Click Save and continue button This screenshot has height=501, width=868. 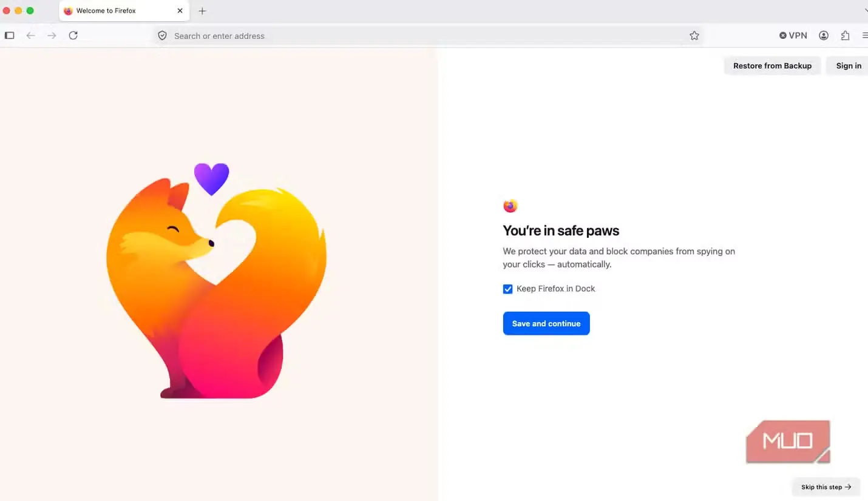click(546, 323)
